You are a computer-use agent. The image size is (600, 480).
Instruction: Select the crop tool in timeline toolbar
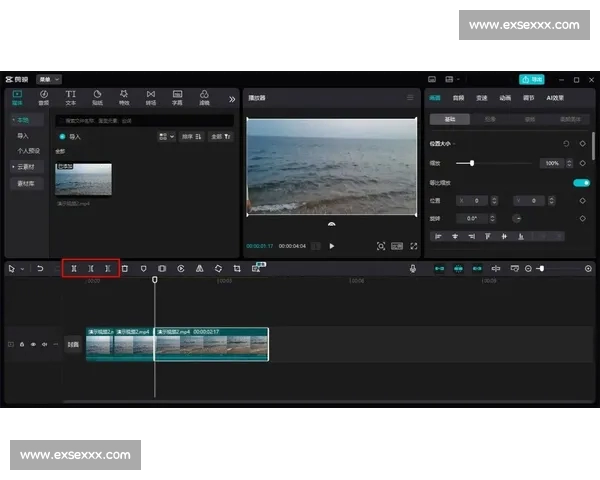pyautogui.click(x=237, y=268)
